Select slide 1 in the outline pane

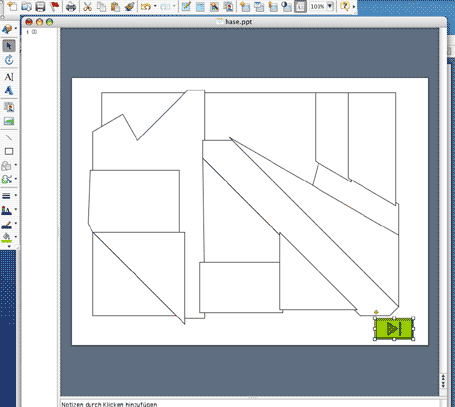[x=34, y=32]
